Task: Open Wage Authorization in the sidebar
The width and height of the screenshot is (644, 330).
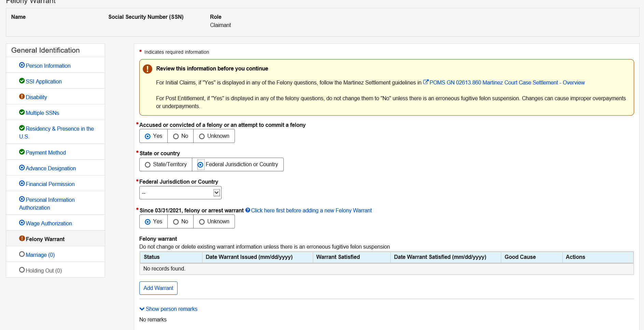Action: (x=49, y=223)
